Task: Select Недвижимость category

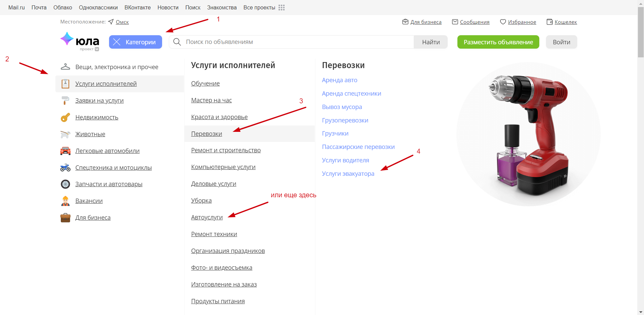Action: 97,117
